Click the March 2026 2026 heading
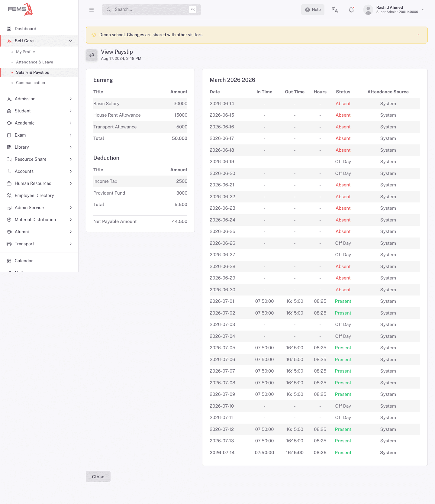 [x=232, y=80]
